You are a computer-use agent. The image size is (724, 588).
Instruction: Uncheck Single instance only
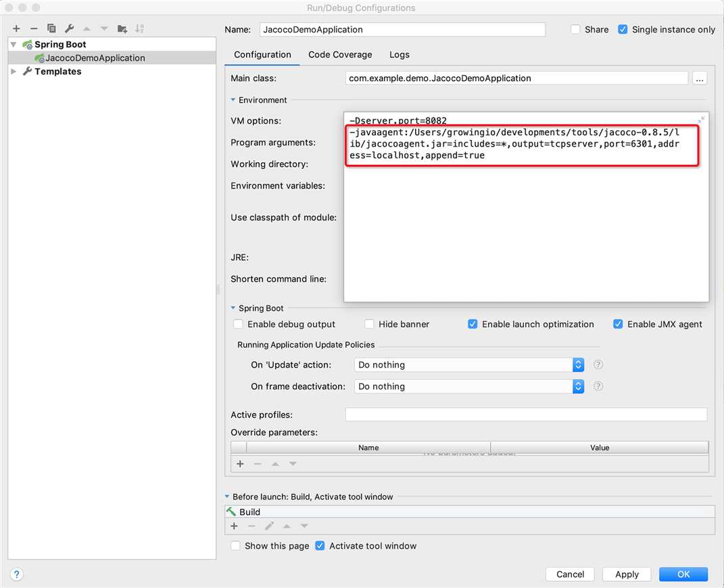click(x=623, y=30)
